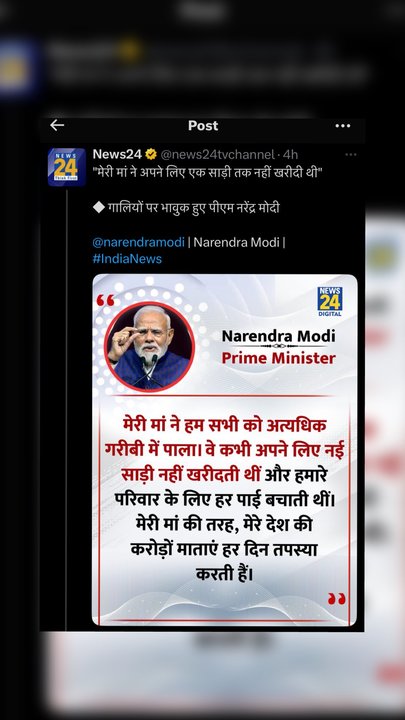
Task: Open the @news24tvchannel handle
Action: pos(218,154)
